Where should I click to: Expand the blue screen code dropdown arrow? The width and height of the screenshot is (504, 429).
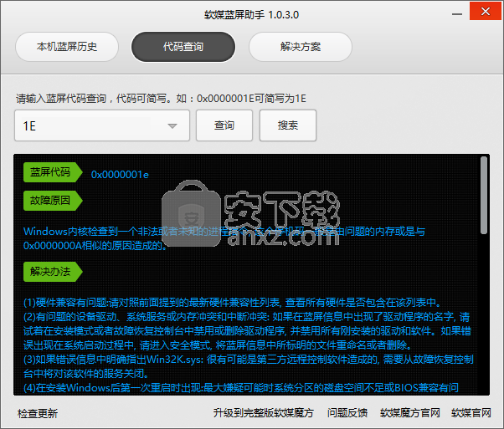(172, 126)
